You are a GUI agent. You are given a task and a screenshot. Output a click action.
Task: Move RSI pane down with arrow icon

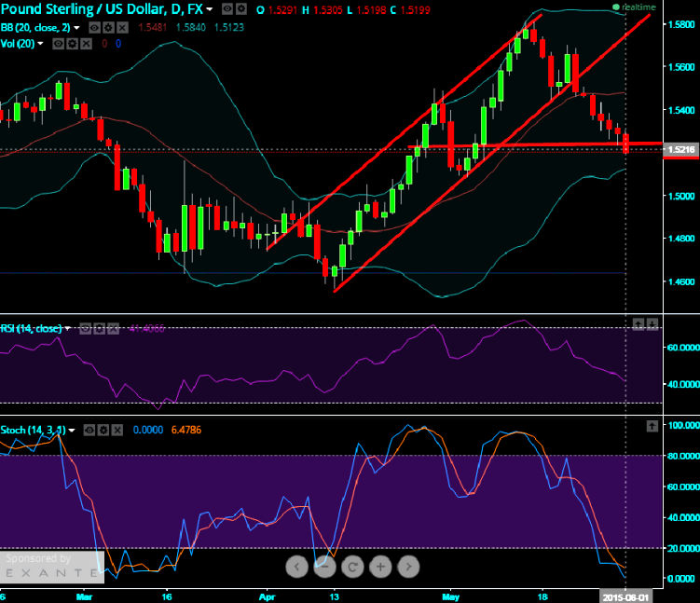click(652, 324)
